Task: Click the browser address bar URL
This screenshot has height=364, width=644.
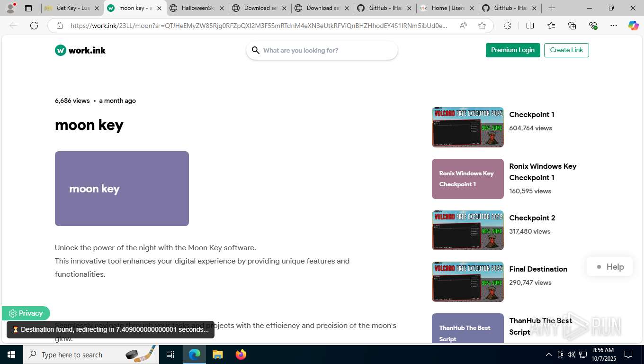Action: [258, 26]
